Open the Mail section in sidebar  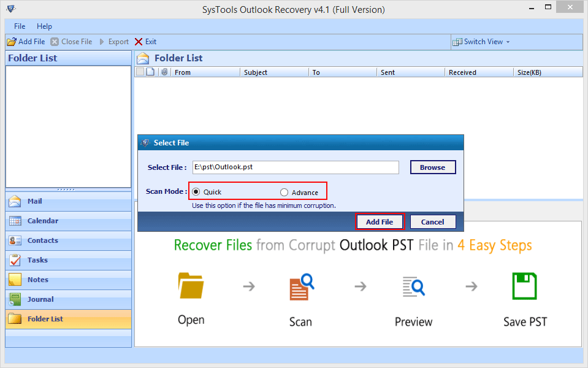68,201
